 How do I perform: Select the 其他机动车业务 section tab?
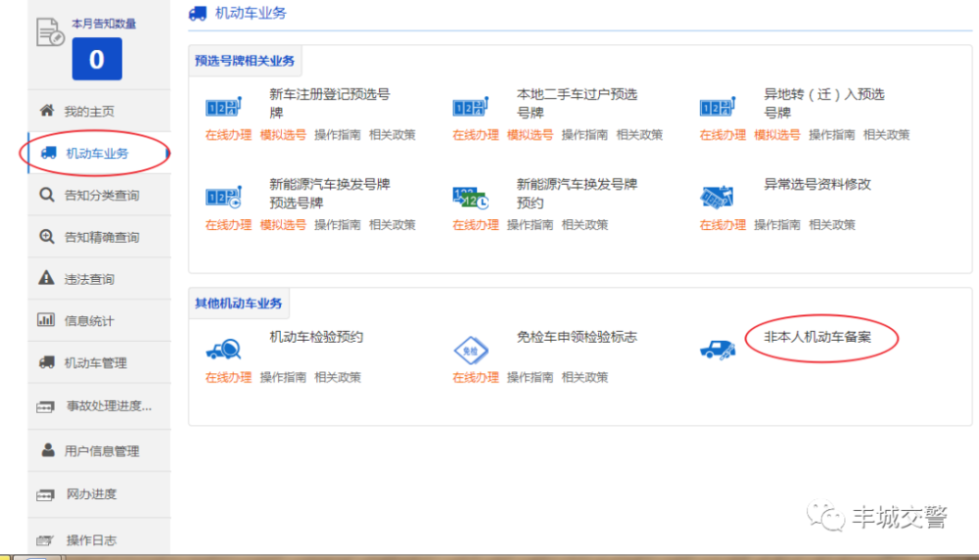(239, 303)
